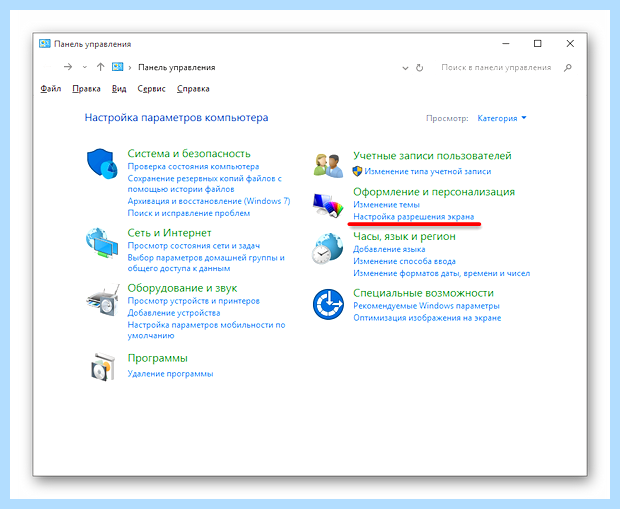Click the Control Panel icon in the title bar

click(45, 44)
